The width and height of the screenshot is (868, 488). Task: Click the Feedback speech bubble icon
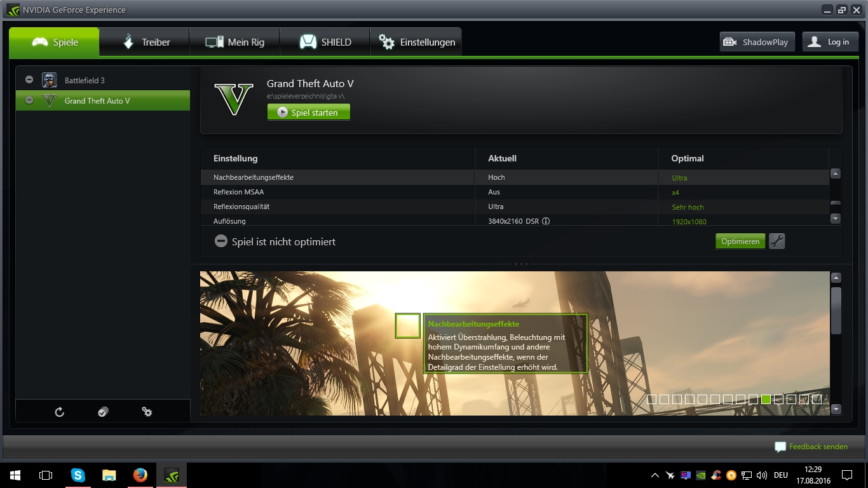[780, 447]
